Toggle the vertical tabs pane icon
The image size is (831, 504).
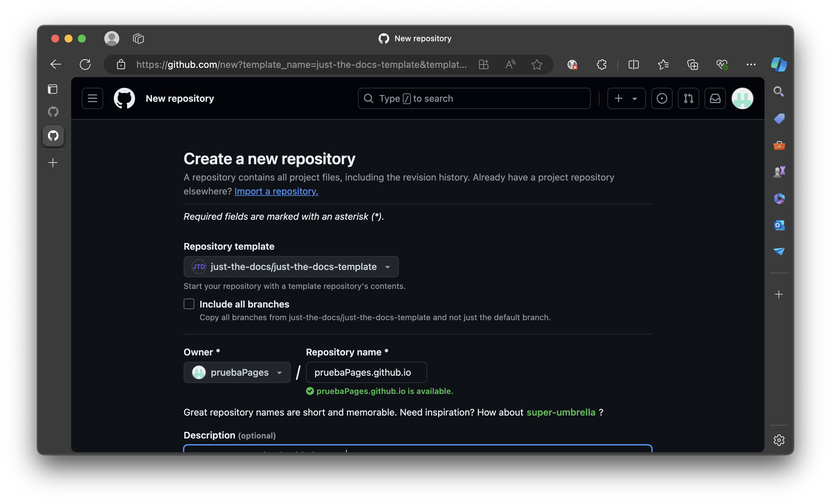pyautogui.click(x=53, y=89)
